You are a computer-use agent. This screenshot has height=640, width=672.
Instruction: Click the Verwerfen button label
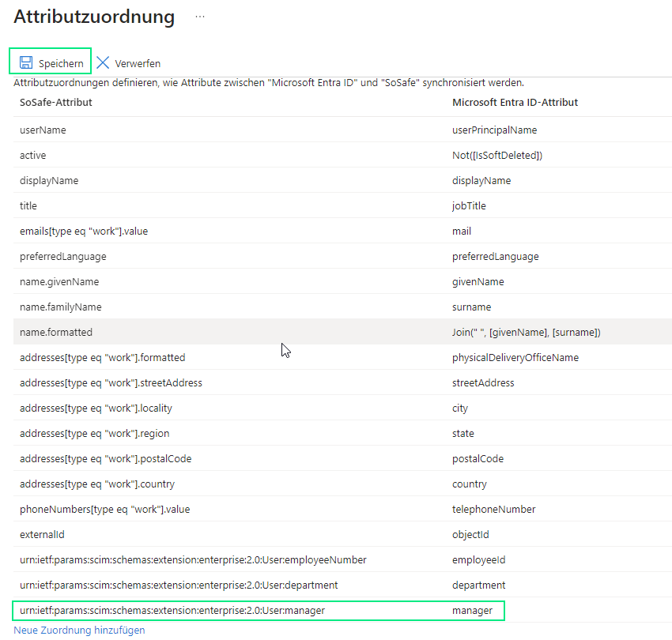point(138,63)
